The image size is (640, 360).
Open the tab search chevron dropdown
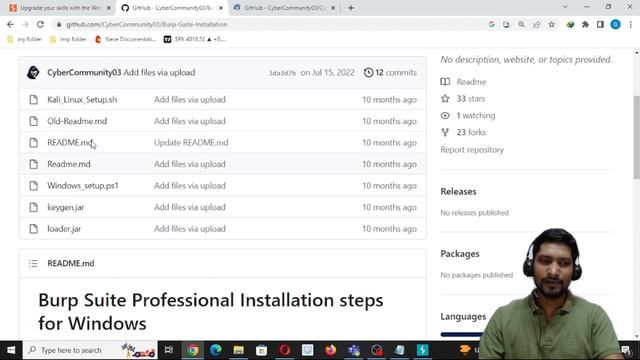point(565,7)
